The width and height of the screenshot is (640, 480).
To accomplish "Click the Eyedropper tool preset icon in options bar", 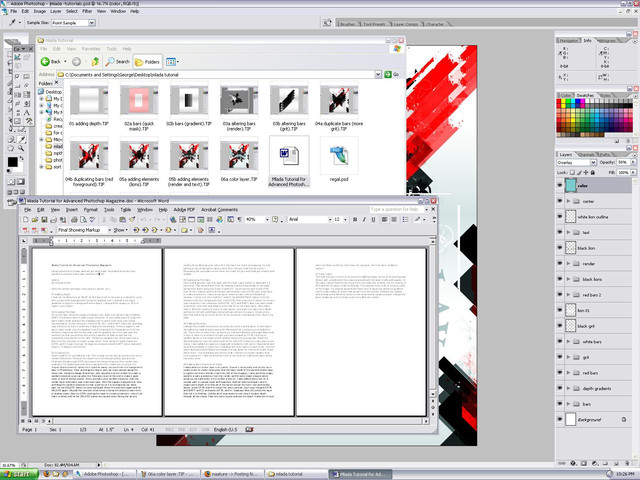I will 13,22.
